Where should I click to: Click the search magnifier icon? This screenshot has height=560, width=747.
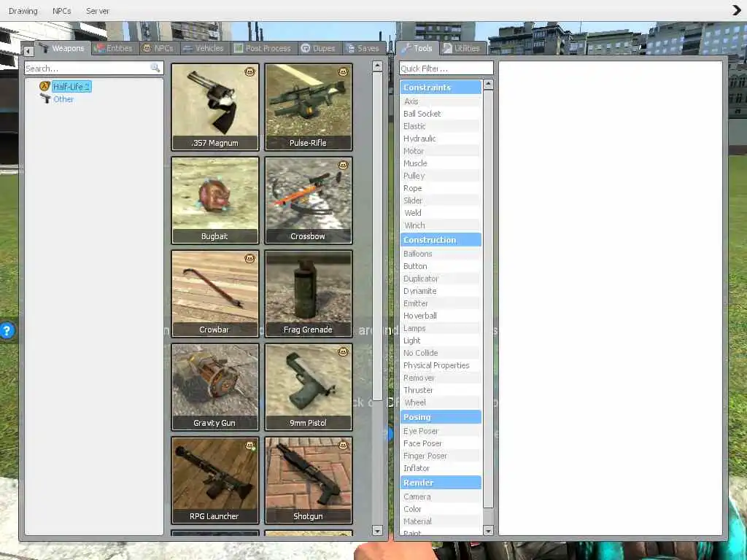click(155, 68)
